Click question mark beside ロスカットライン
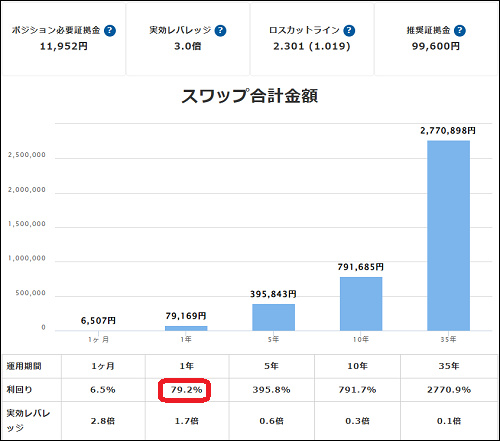This screenshot has width=500, height=441. (x=349, y=31)
